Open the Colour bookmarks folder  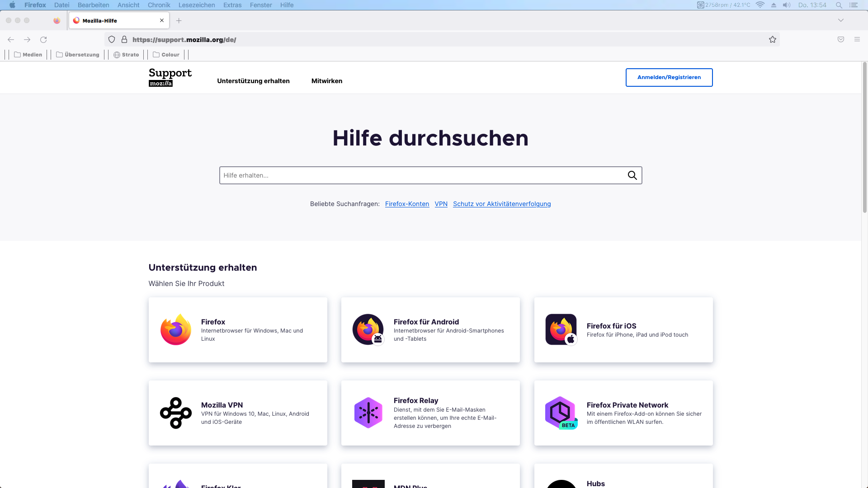[166, 55]
